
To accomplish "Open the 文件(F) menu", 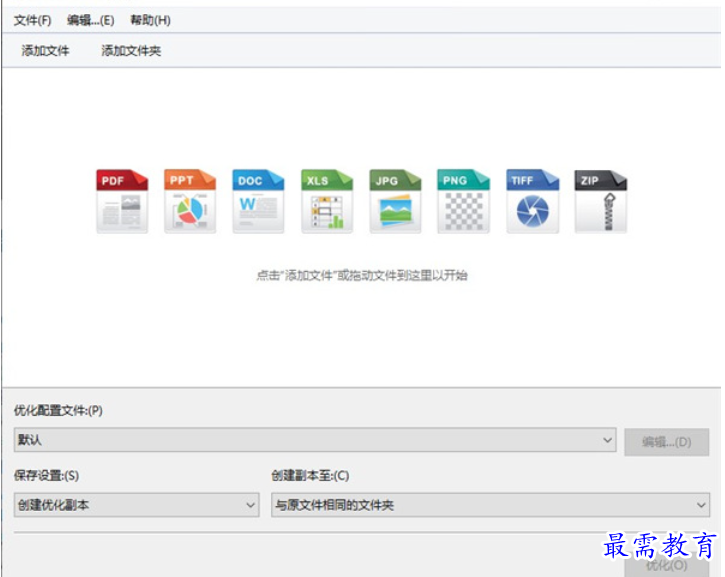I will pos(32,20).
